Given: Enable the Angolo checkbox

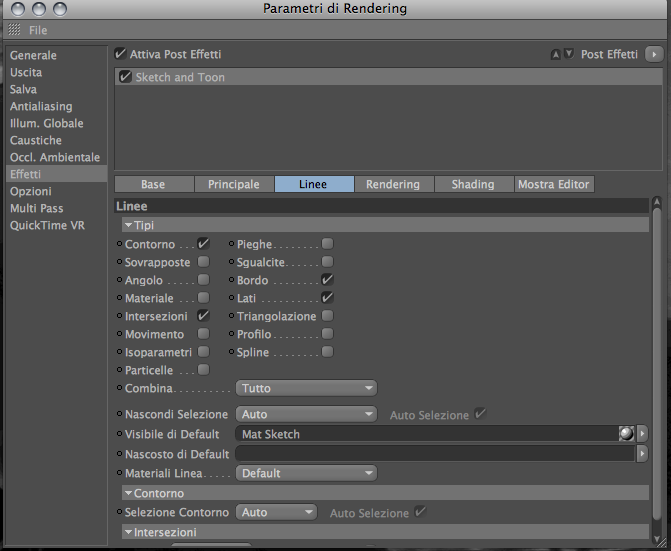Looking at the screenshot, I should [203, 279].
